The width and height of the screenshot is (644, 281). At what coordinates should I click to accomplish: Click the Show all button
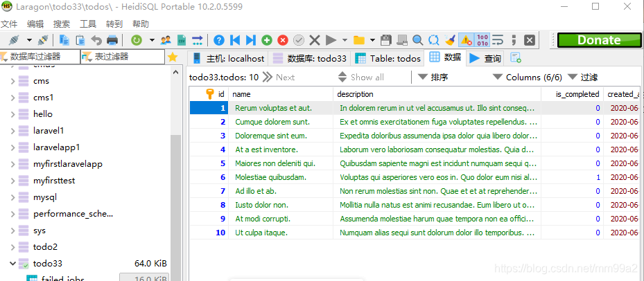pos(361,77)
